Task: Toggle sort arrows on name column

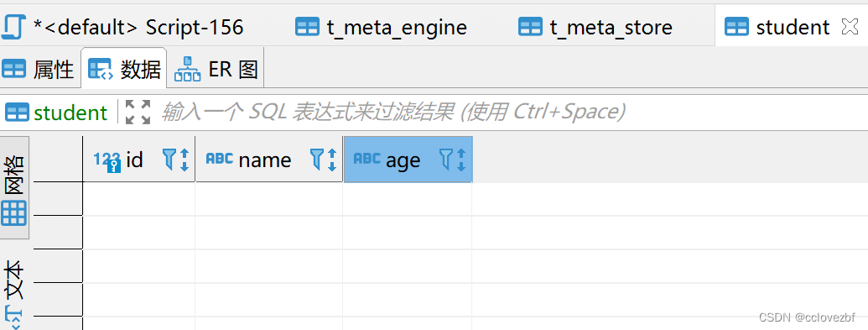Action: (x=331, y=160)
